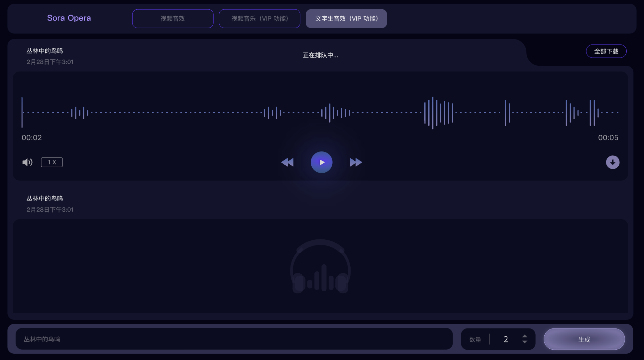
Task: Focus the 丛林中的鸟鸣 prompt input field
Action: pos(234,339)
